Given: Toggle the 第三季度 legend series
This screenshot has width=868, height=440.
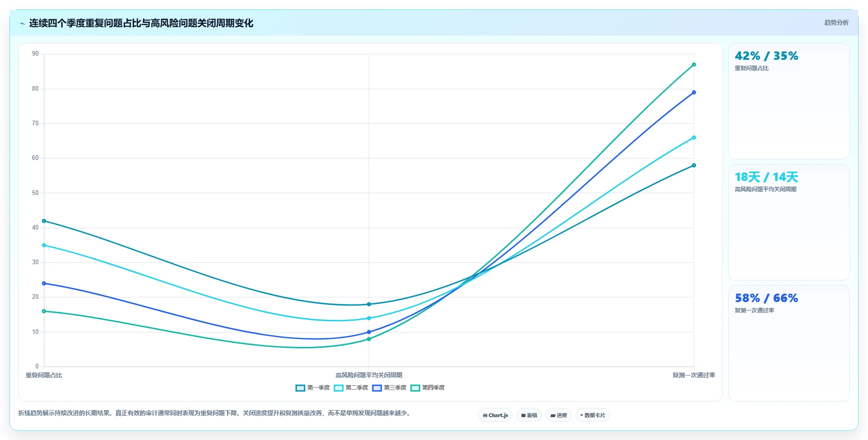Looking at the screenshot, I should pos(389,388).
